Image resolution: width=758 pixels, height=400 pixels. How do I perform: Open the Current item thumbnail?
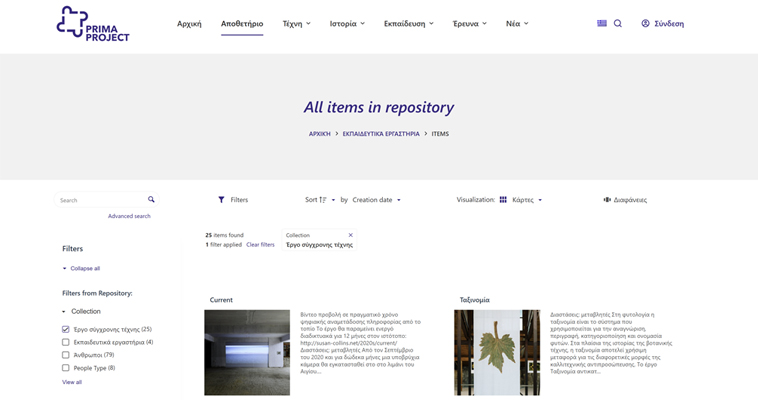point(247,353)
